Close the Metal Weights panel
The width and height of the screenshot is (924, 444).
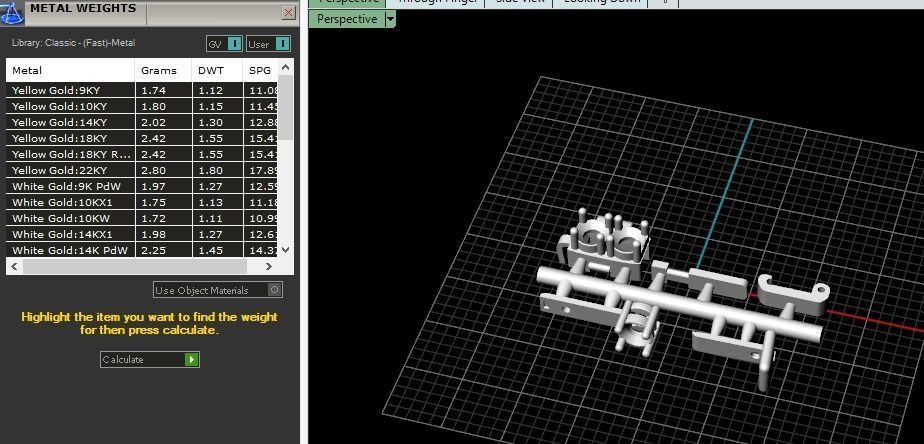pos(289,12)
